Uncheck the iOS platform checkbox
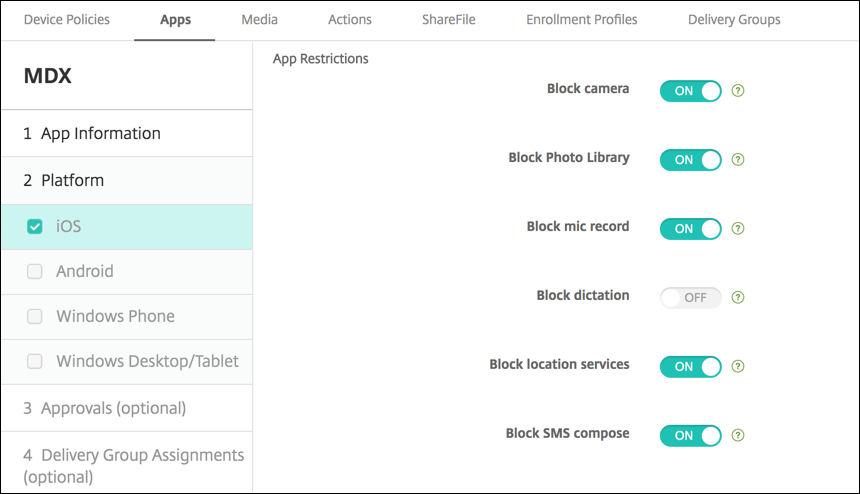860x494 pixels. [35, 227]
